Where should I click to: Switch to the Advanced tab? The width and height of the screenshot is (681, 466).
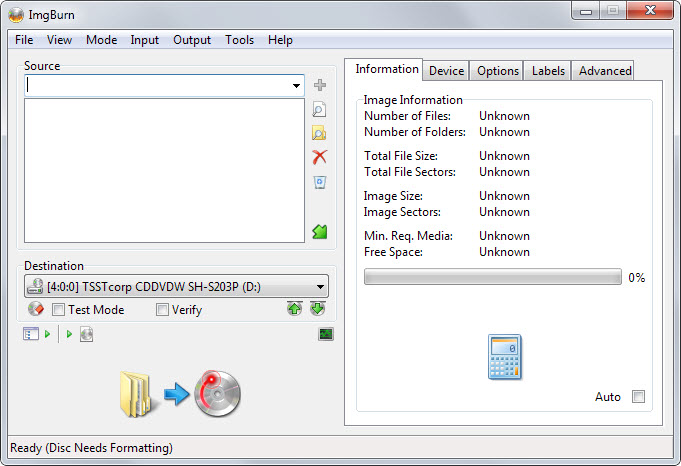click(605, 71)
